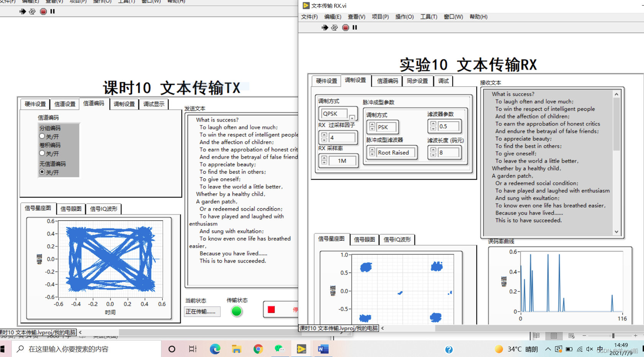Click Run Continuously icon in RX window toolbar
This screenshot has height=357, width=644.
(334, 28)
